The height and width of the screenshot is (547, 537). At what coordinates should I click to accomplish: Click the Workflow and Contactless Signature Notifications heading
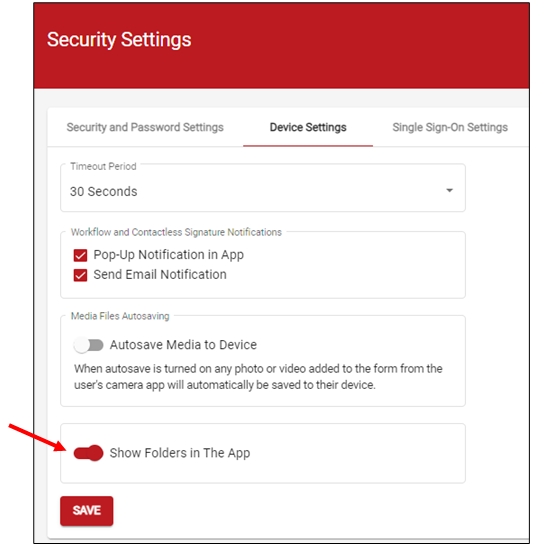click(x=176, y=232)
